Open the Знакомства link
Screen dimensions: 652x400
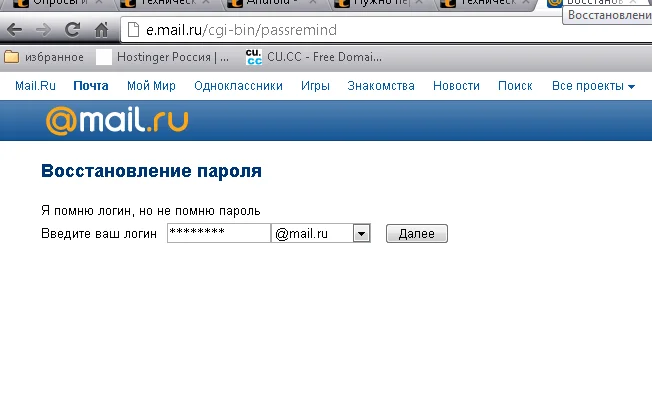click(381, 86)
